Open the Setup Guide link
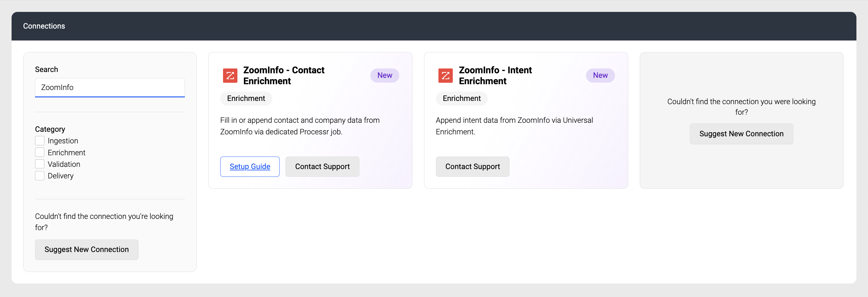This screenshot has height=297, width=868. click(x=250, y=167)
